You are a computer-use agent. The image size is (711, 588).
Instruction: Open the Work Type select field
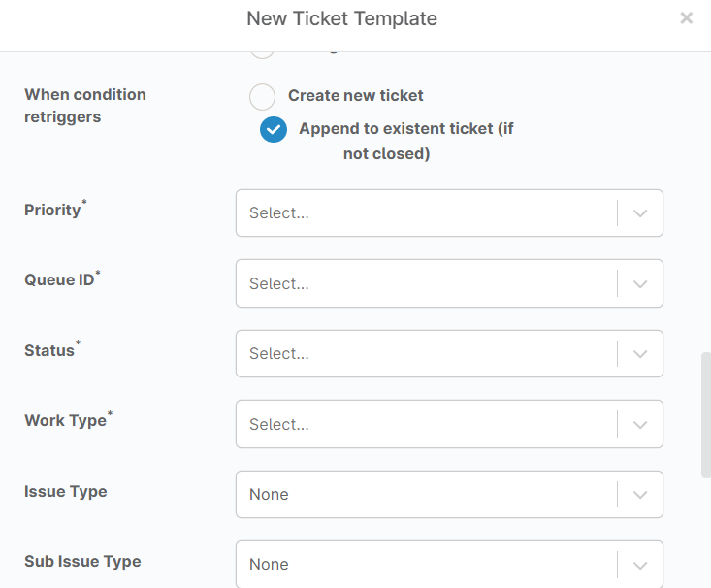(449, 424)
